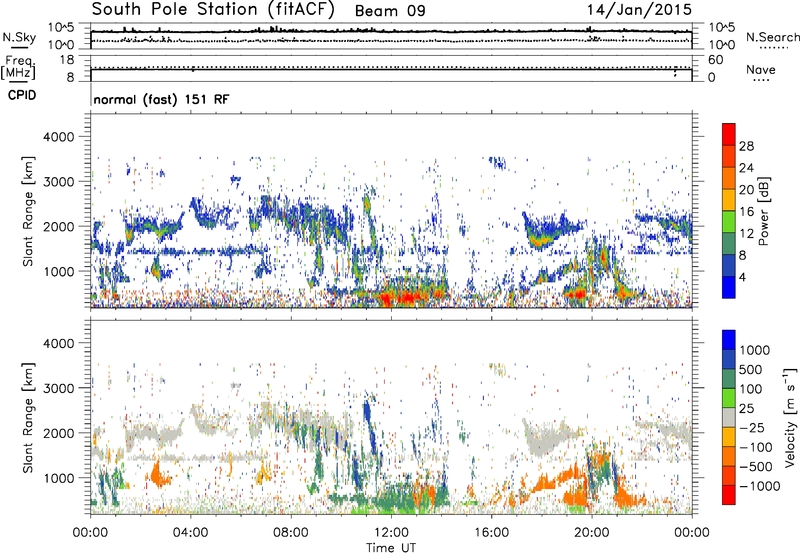This screenshot has height=554, width=800.
Task: Click the "18" frequency tick label
Action: (x=67, y=60)
